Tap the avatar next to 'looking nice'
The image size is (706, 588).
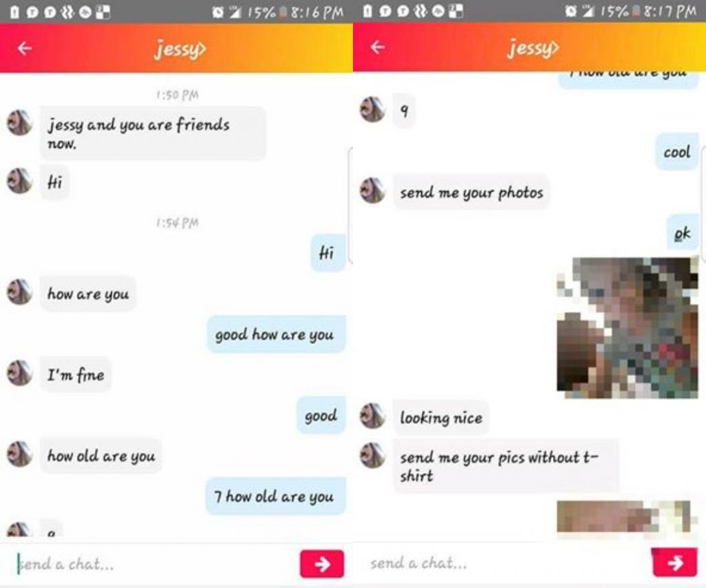(x=372, y=416)
